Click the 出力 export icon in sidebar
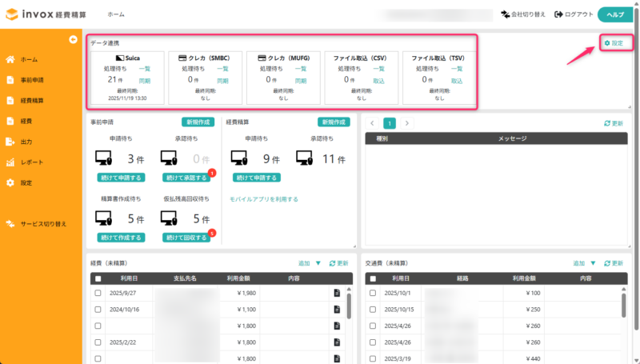The height and width of the screenshot is (364, 640). [10, 142]
